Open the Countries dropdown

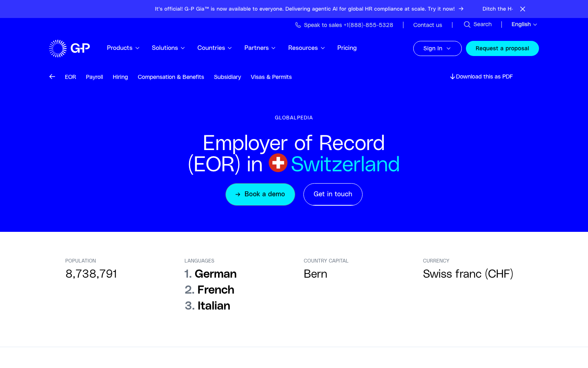[215, 48]
